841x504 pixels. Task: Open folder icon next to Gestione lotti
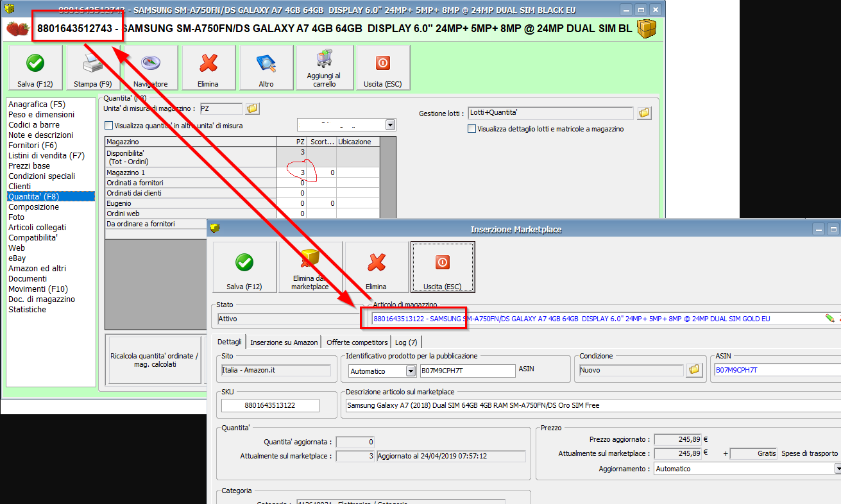click(644, 113)
